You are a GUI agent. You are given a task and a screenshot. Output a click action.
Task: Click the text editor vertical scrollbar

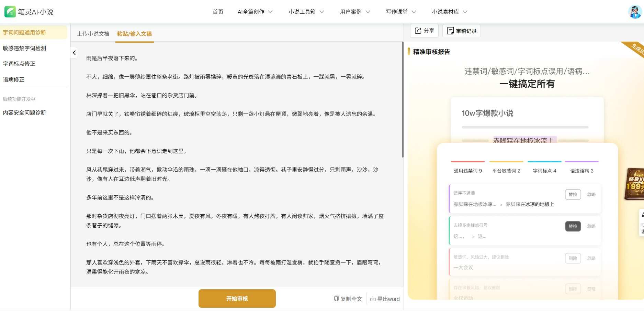[403, 100]
